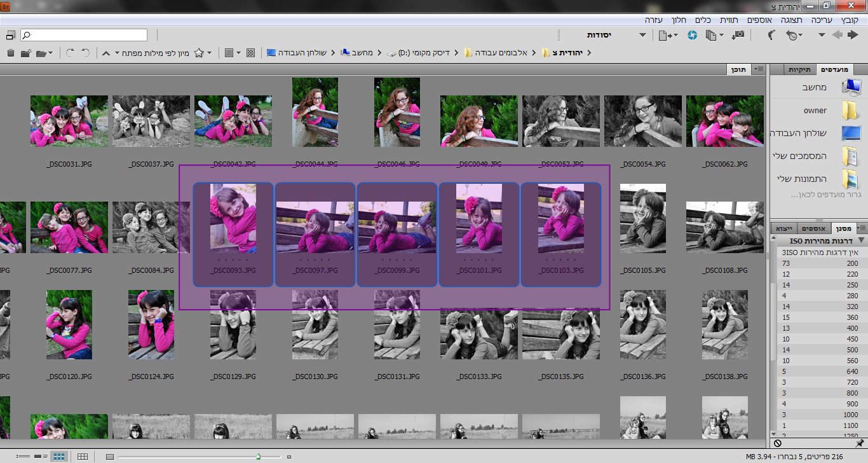The height and width of the screenshot is (463, 868).
Task: Open the אוספים menu
Action: (759, 20)
